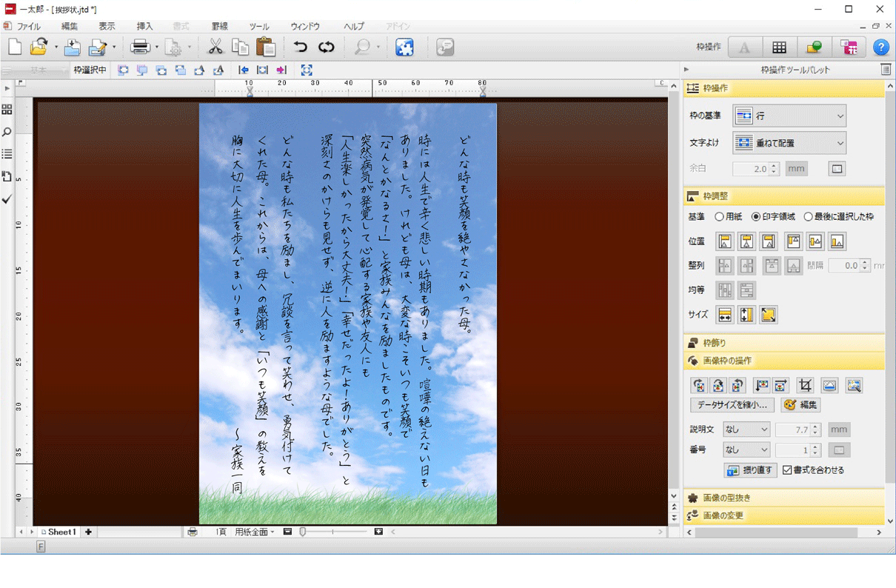Image resolution: width=896 pixels, height=588 pixels.
Task: Open the 表示 menu
Action: point(107,26)
